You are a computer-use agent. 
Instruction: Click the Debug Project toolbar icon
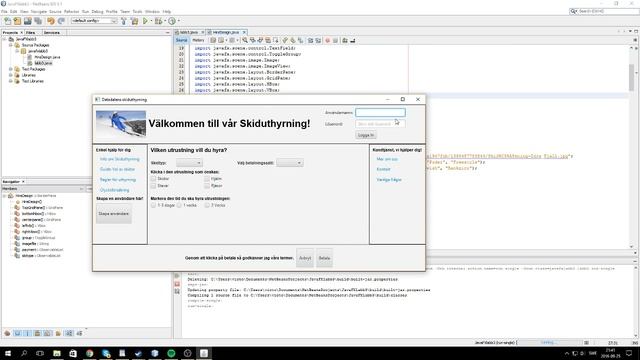(158, 21)
